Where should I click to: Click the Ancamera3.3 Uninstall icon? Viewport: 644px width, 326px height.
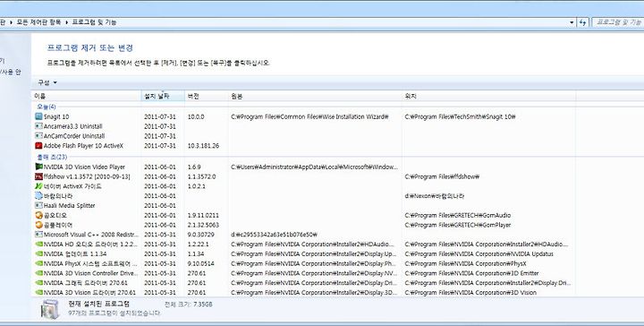[x=38, y=126]
